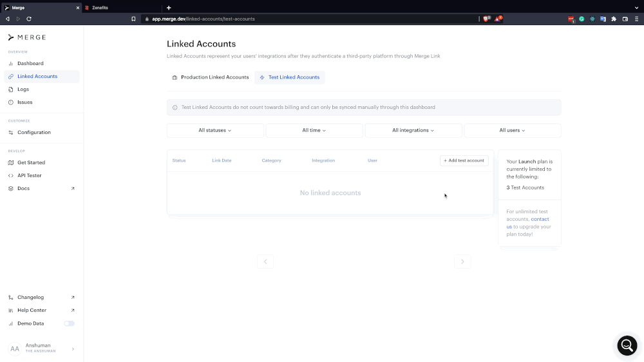The image size is (644, 362).
Task: Switch to Test Linked Accounts tab
Action: pyautogui.click(x=290, y=77)
